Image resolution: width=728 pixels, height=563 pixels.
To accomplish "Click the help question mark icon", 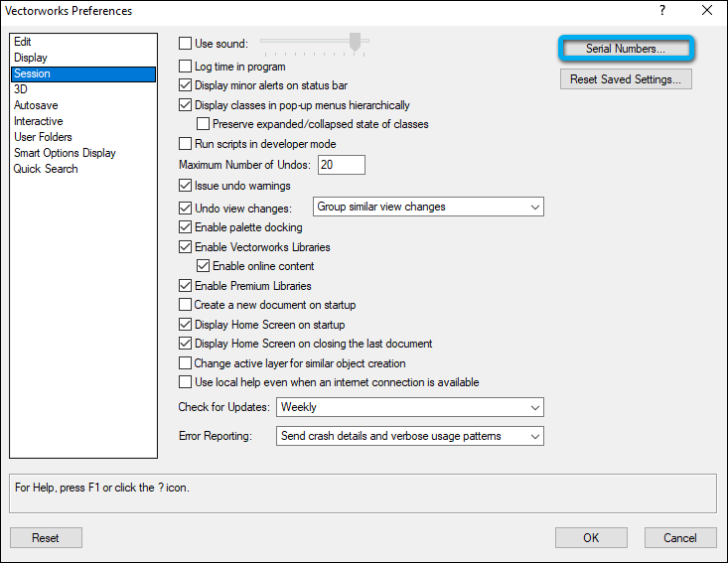I will 662,10.
